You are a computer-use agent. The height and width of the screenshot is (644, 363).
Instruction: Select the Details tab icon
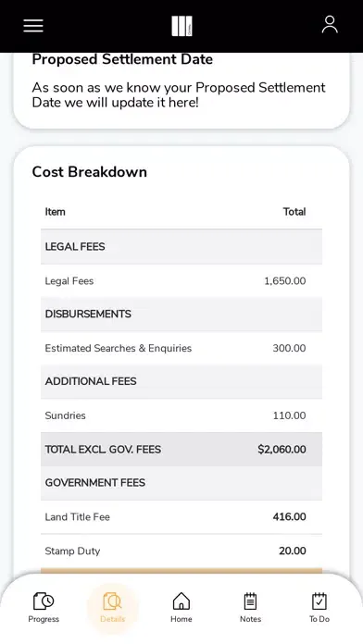(112, 601)
